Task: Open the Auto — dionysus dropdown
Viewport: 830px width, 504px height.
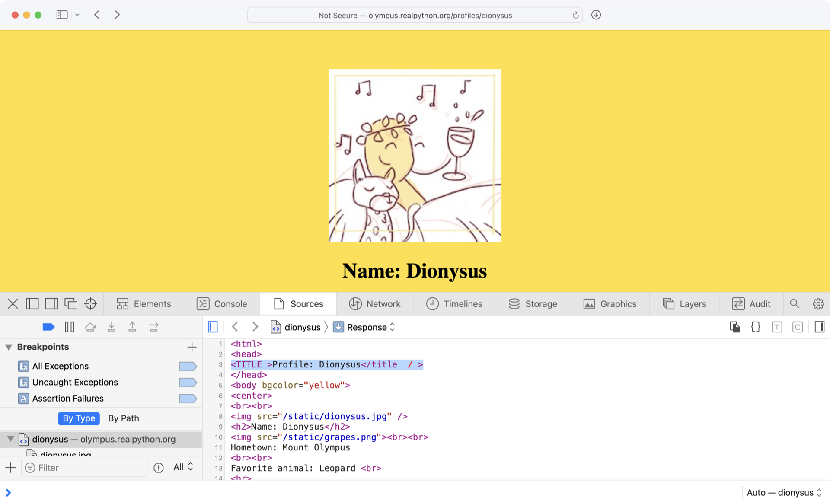Action: click(x=782, y=492)
